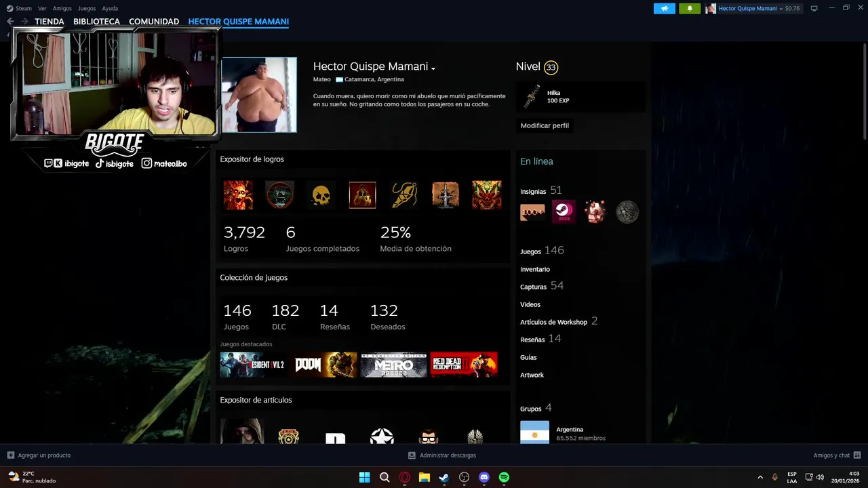Click the sword cross achievement icon

(x=446, y=195)
